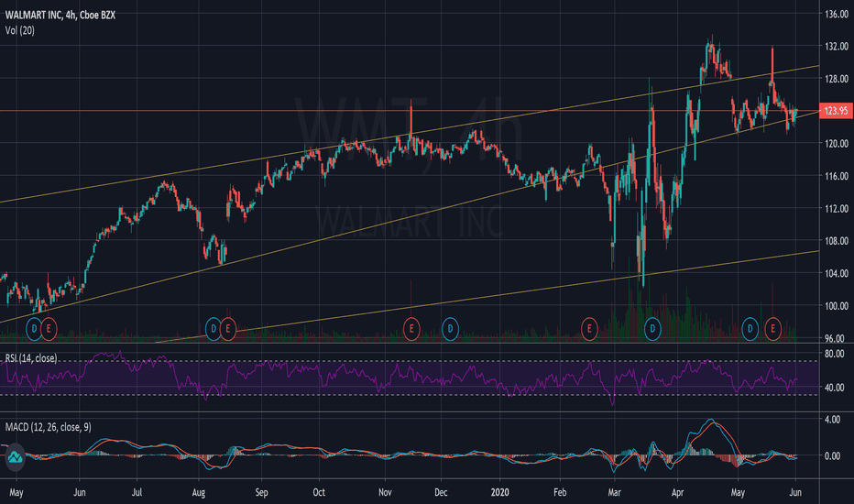Click the Feb label on time axis
Screen dimensions: 854x504
point(560,492)
